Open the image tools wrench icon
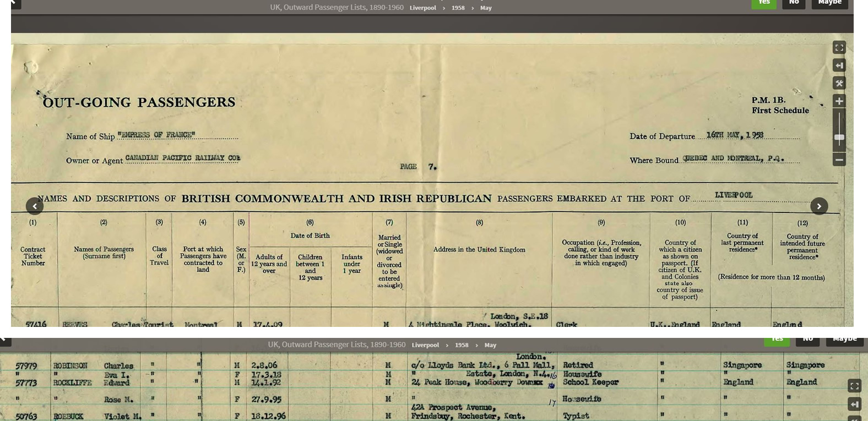Image resolution: width=868 pixels, height=421 pixels. pyautogui.click(x=839, y=83)
